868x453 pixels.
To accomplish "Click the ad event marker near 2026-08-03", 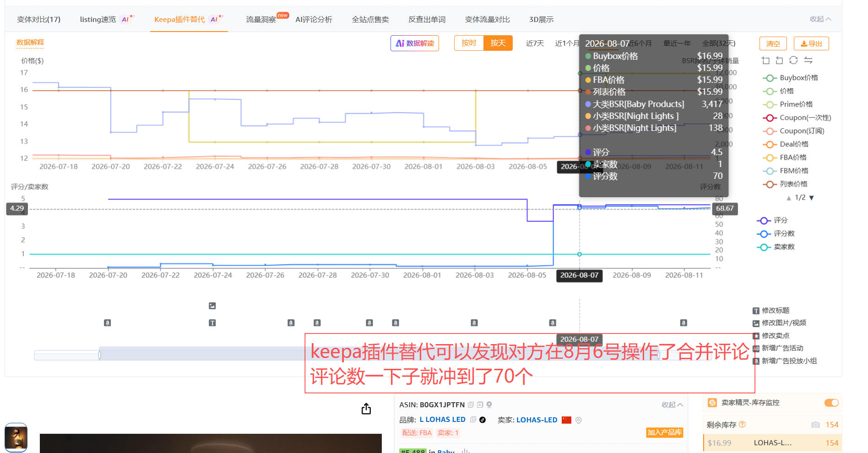I will 474,323.
